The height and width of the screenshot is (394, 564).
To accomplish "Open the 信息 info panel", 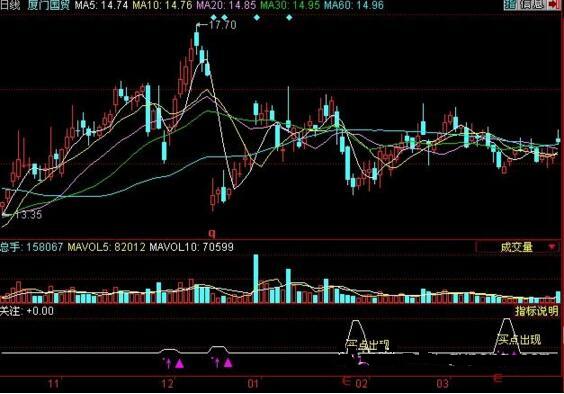I will click(532, 4).
